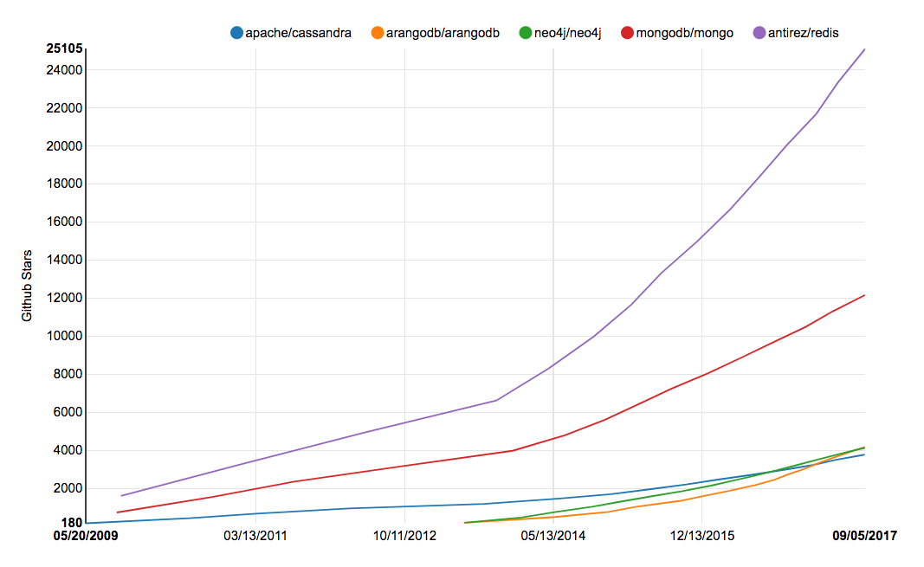Click the 05/13/2014 x-axis tick label
The image size is (924, 567).
[553, 536]
